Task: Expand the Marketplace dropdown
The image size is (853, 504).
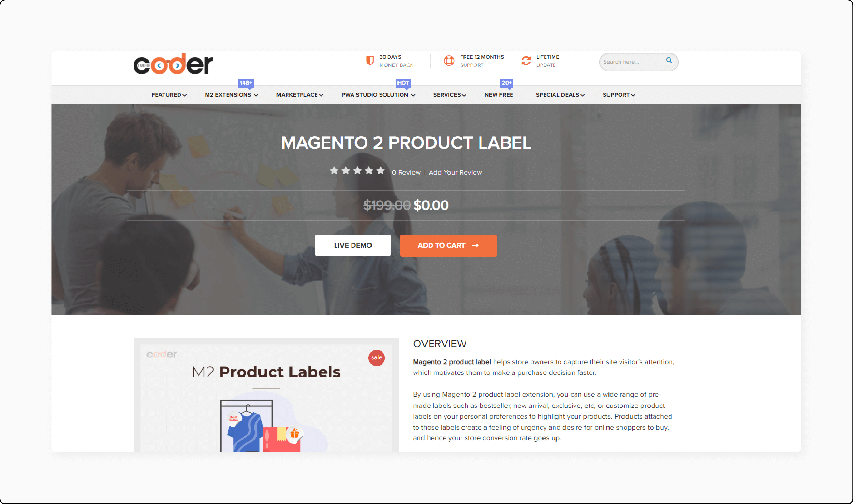Action: pyautogui.click(x=298, y=95)
